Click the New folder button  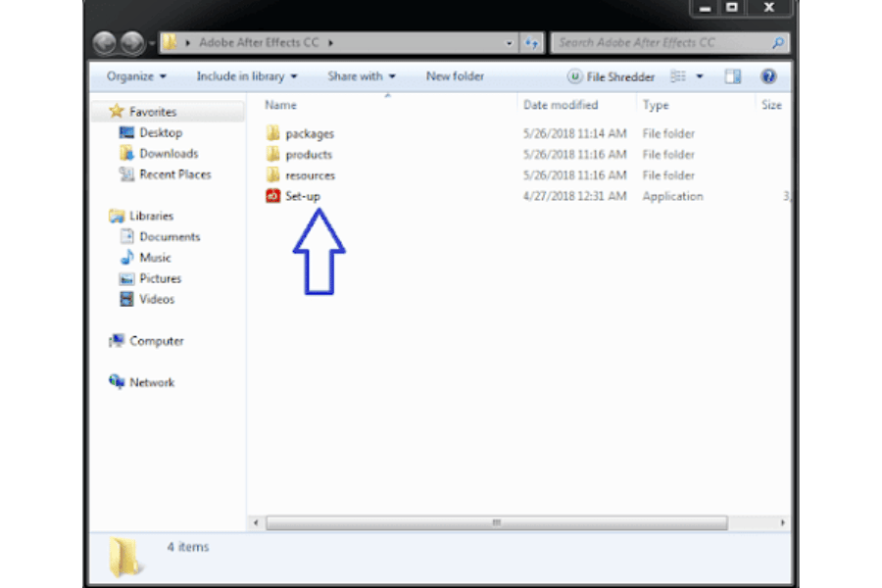(x=455, y=76)
